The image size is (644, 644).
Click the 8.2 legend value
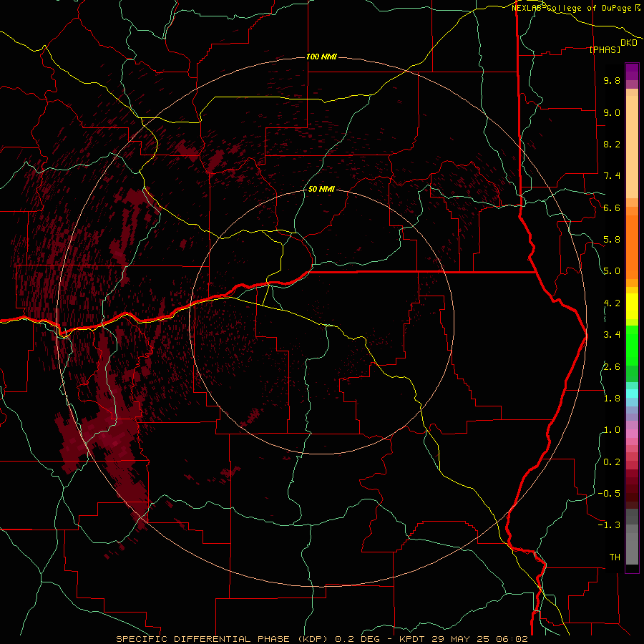(x=612, y=144)
